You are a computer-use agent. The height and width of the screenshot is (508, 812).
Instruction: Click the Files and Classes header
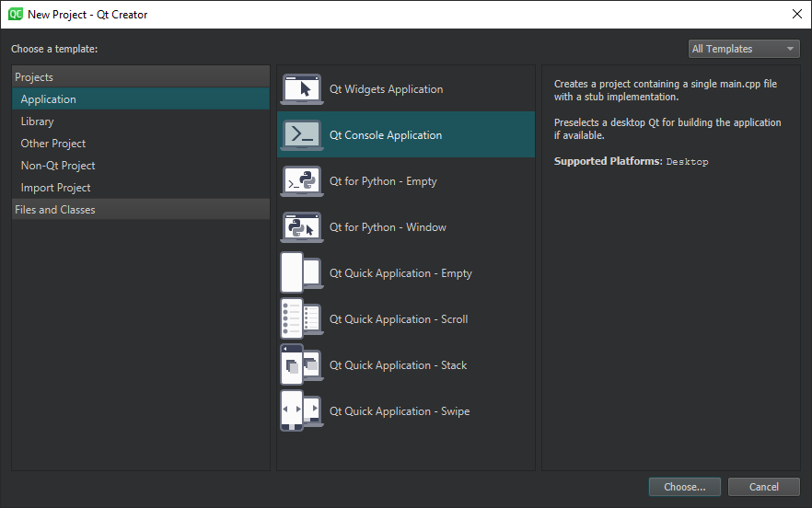(140, 209)
